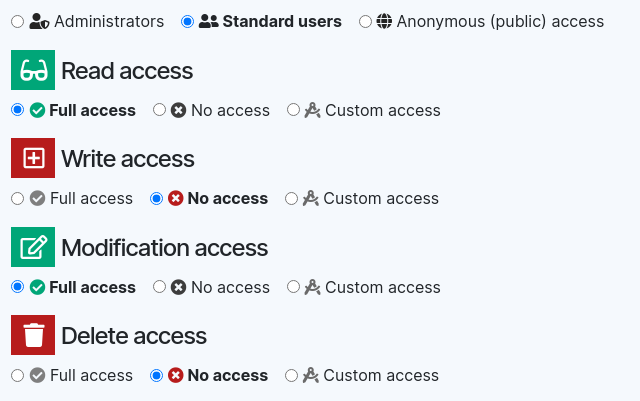Select Anonymous (public) access radio button
This screenshot has width=640, height=401.
365,21
